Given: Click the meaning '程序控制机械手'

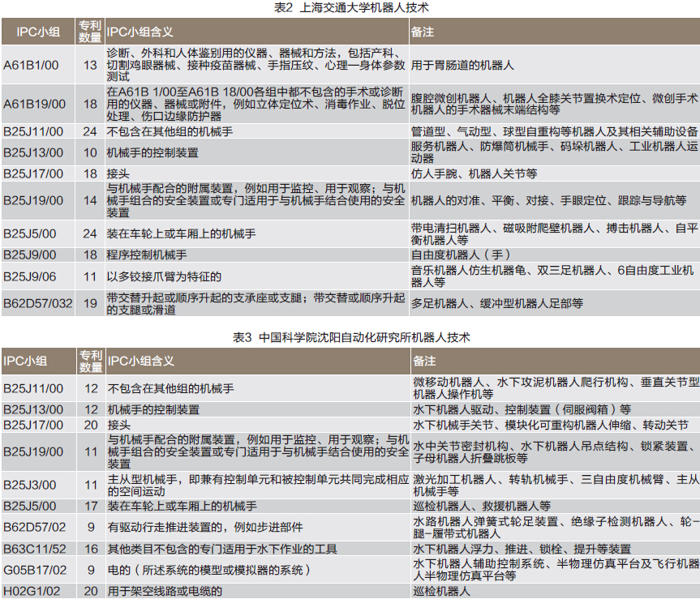Looking at the screenshot, I should coord(147,255).
